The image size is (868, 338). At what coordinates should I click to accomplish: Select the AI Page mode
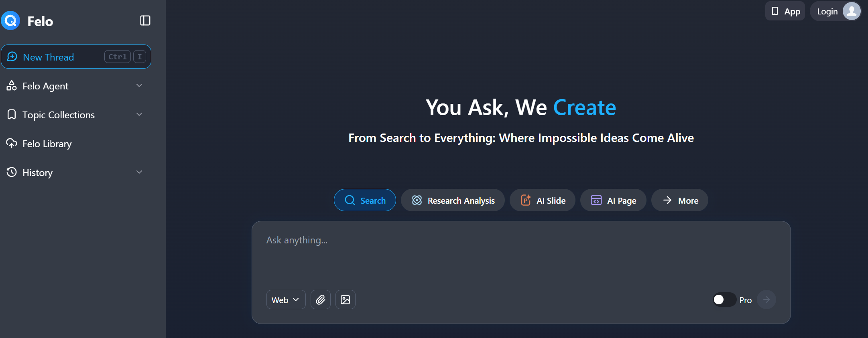pos(613,200)
